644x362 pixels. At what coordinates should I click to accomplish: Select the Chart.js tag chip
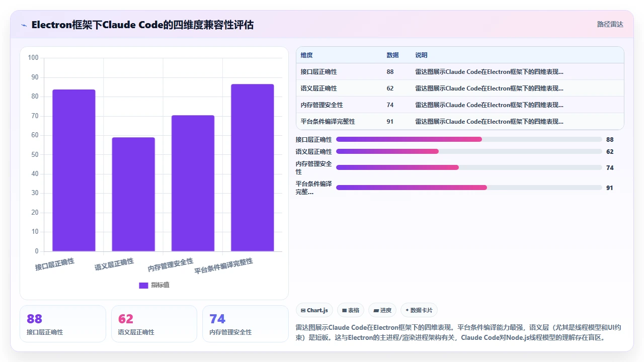coord(314,310)
